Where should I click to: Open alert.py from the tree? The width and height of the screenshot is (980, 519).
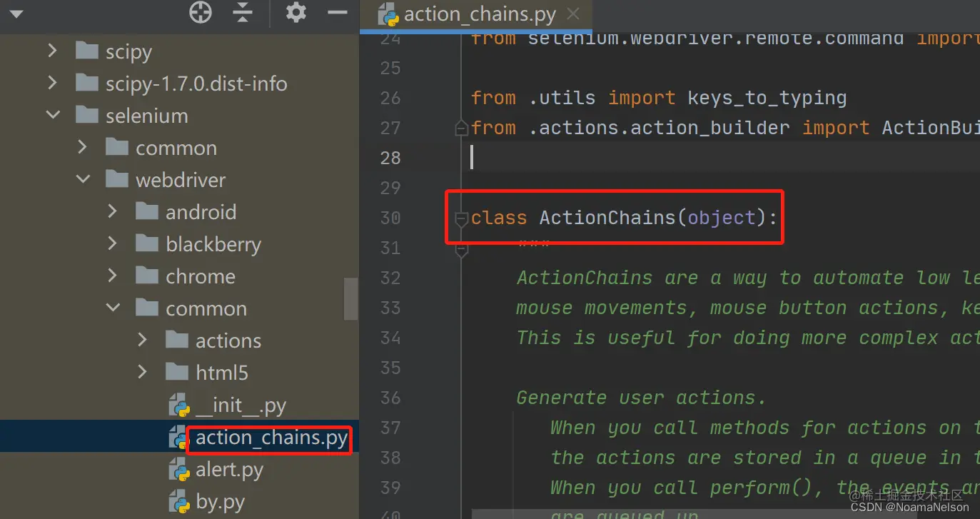229,470
